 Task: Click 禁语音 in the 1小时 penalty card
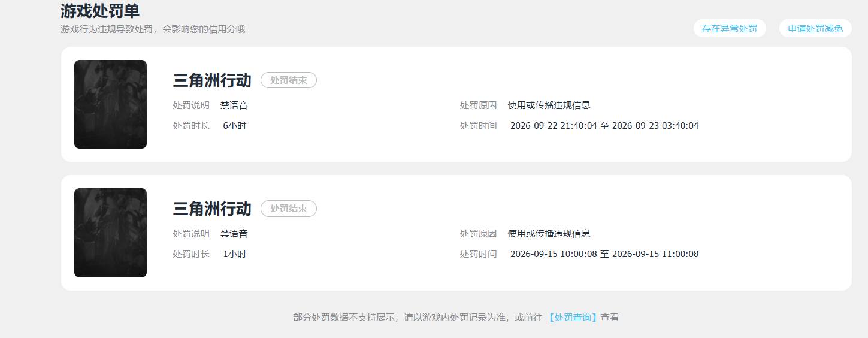(234, 234)
